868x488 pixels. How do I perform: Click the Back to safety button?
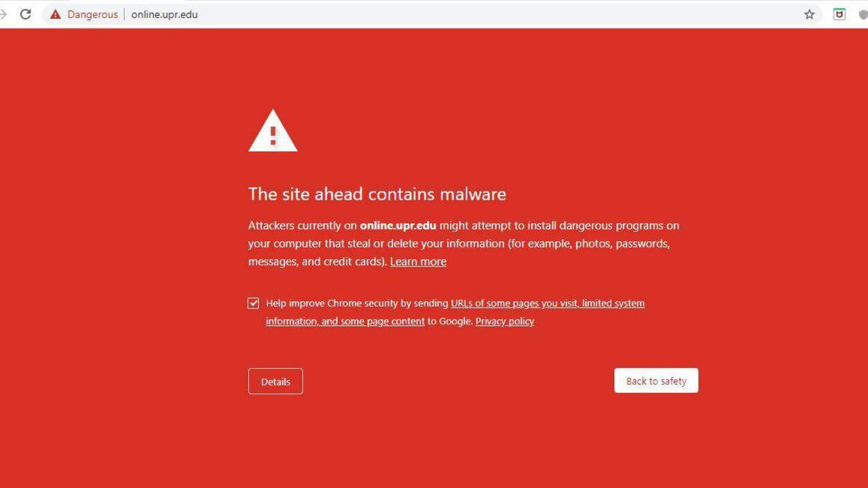(x=656, y=381)
